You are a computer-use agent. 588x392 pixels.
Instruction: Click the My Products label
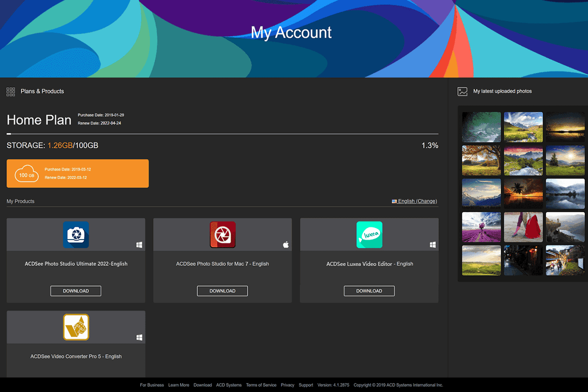coord(21,201)
